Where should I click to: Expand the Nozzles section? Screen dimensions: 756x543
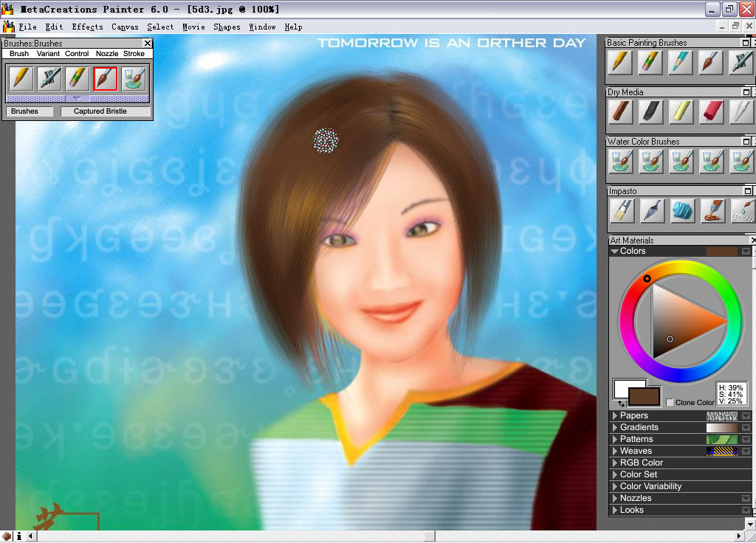point(615,498)
